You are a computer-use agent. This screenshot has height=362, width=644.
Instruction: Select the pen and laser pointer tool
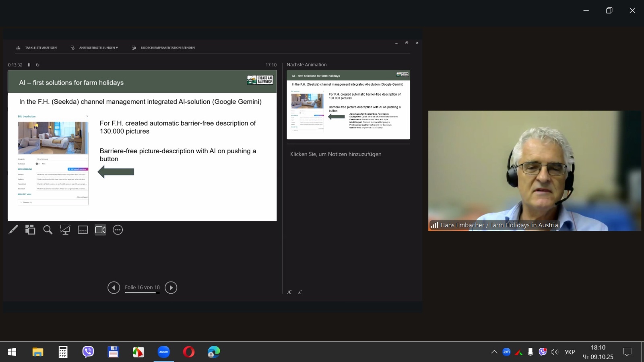click(13, 230)
